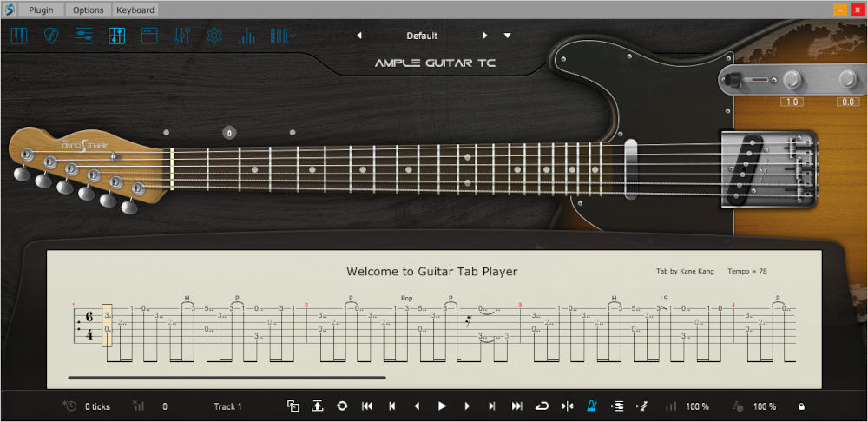Open the Strummer panel pick icon

[x=51, y=36]
